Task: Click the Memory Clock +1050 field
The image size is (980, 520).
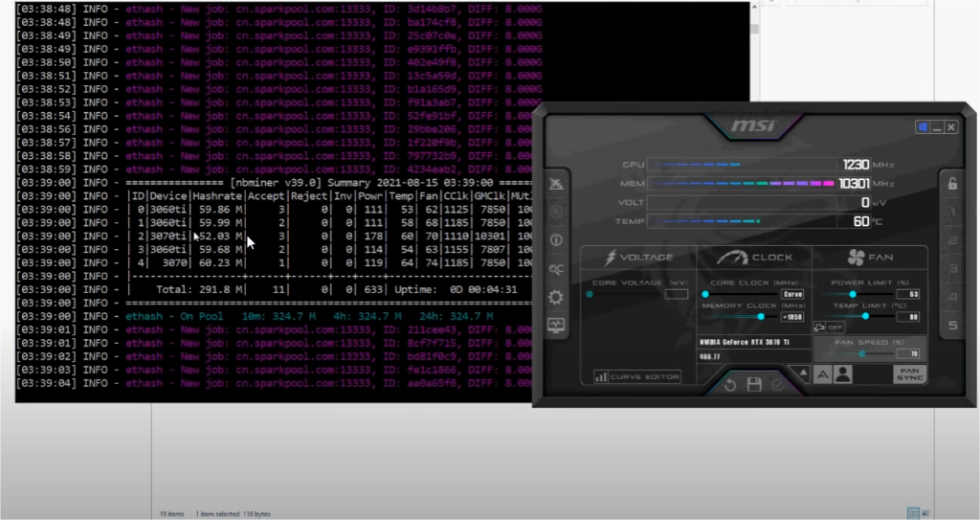Action: [792, 317]
